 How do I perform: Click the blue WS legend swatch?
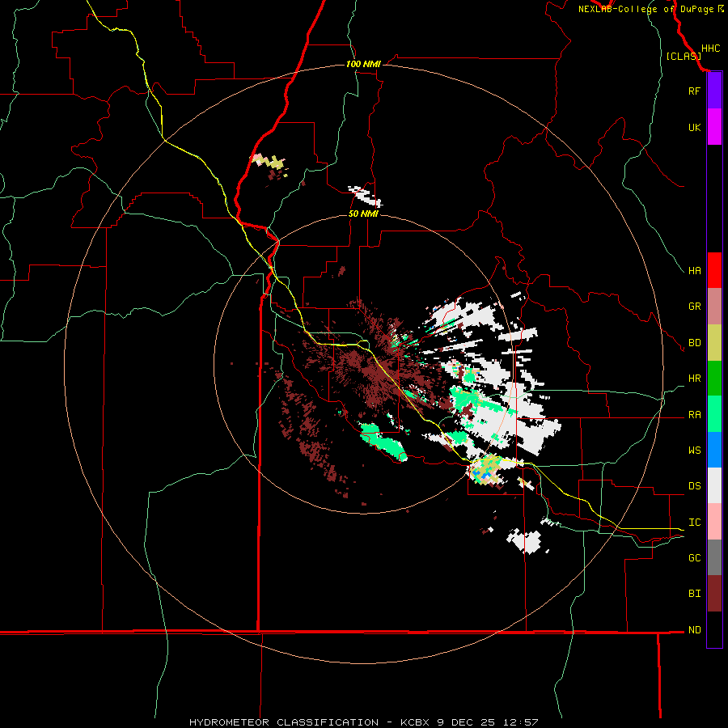click(714, 450)
